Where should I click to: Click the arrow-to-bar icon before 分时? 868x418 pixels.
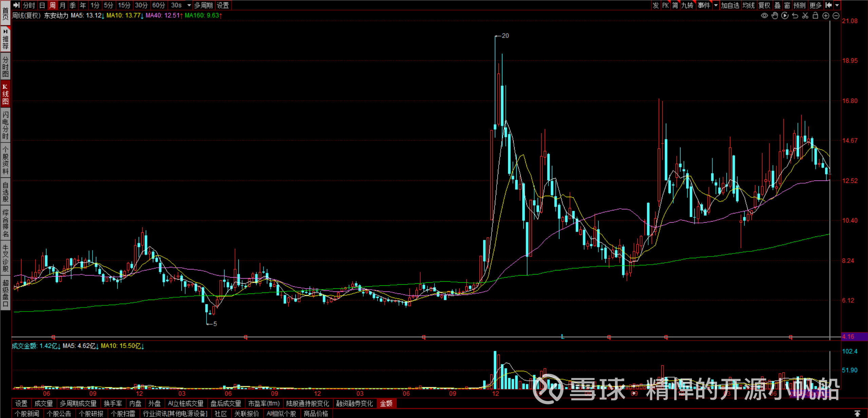point(16,5)
